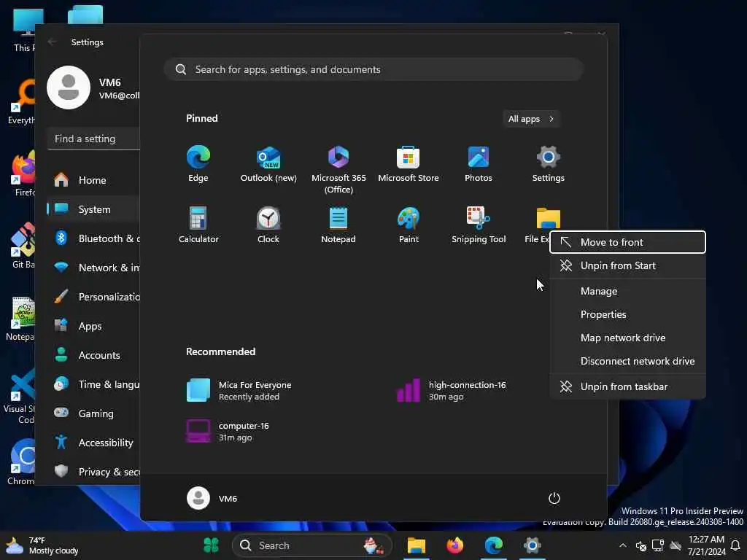Image resolution: width=747 pixels, height=560 pixels.
Task: Open Apps settings category
Action: (x=93, y=326)
